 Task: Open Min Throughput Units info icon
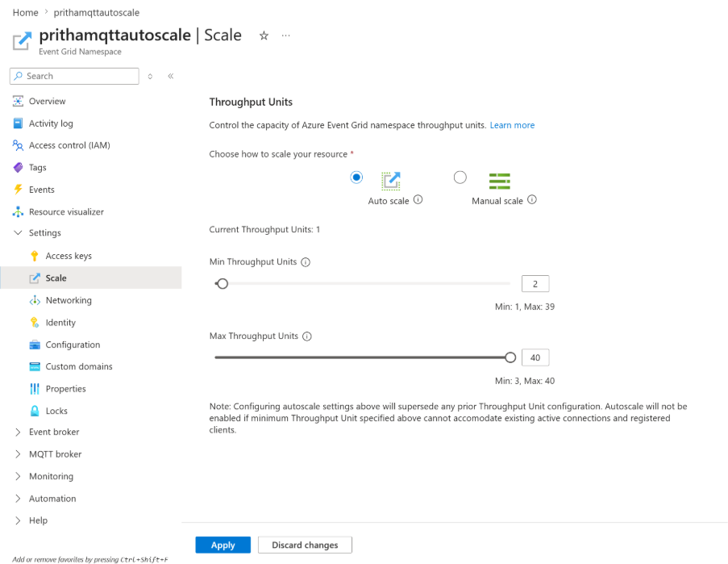point(306,262)
